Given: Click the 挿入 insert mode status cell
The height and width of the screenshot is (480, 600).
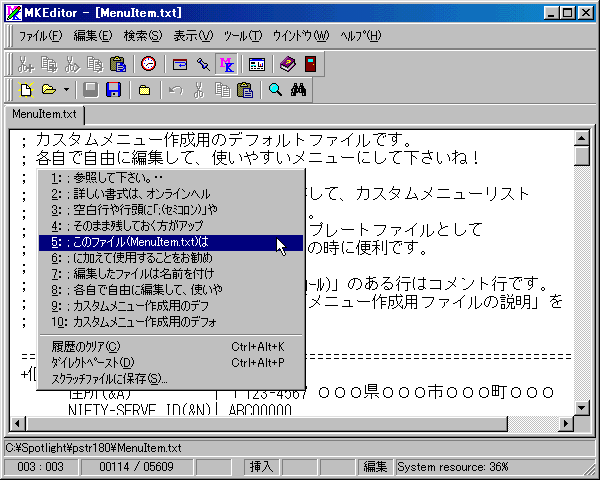Looking at the screenshot, I should tap(262, 467).
